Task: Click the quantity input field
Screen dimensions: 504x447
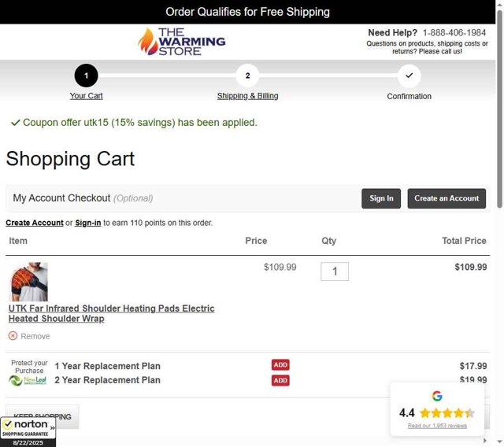Action: (x=335, y=272)
